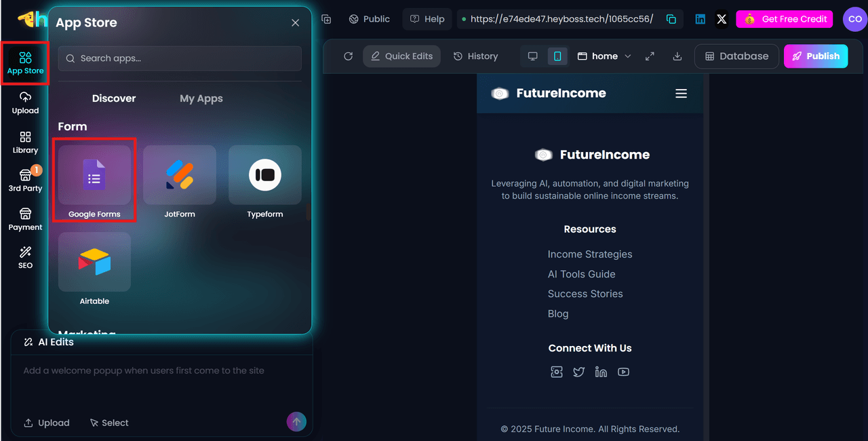Open the 3rd Party integrations item

[x=25, y=180]
